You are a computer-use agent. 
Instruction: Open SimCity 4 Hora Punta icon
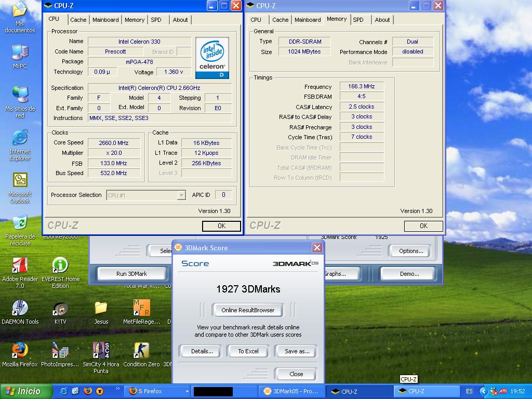[x=101, y=351]
